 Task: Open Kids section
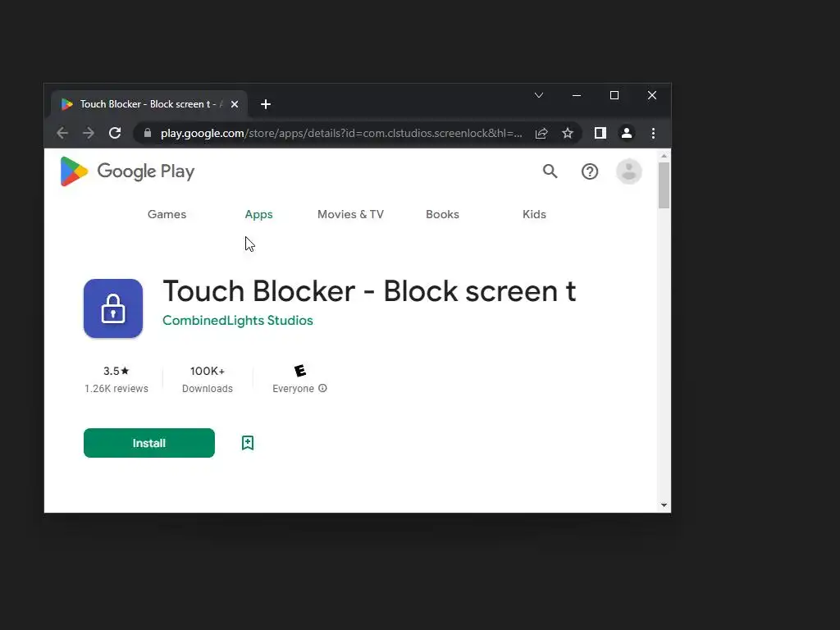[x=534, y=214]
